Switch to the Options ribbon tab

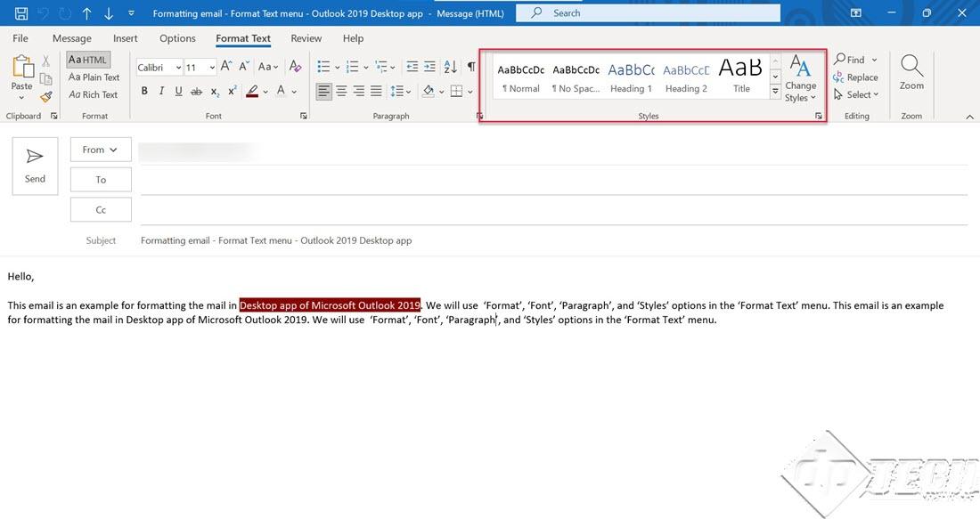coord(177,38)
